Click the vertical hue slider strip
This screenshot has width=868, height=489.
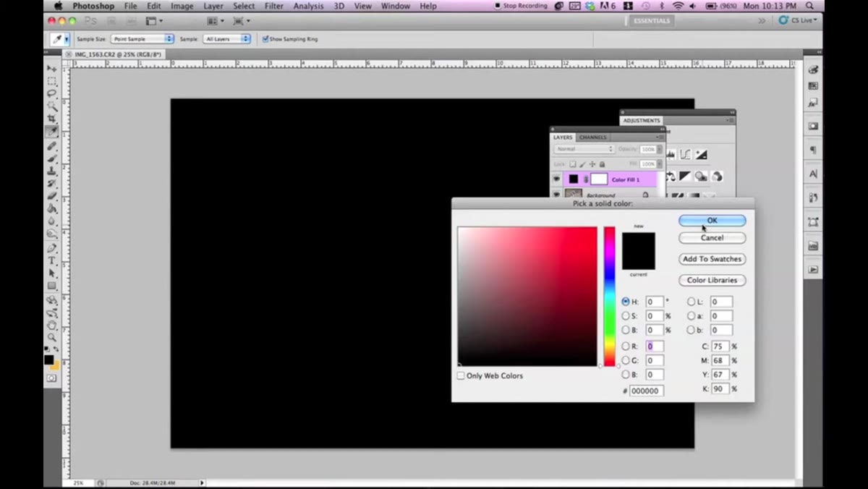(x=610, y=297)
